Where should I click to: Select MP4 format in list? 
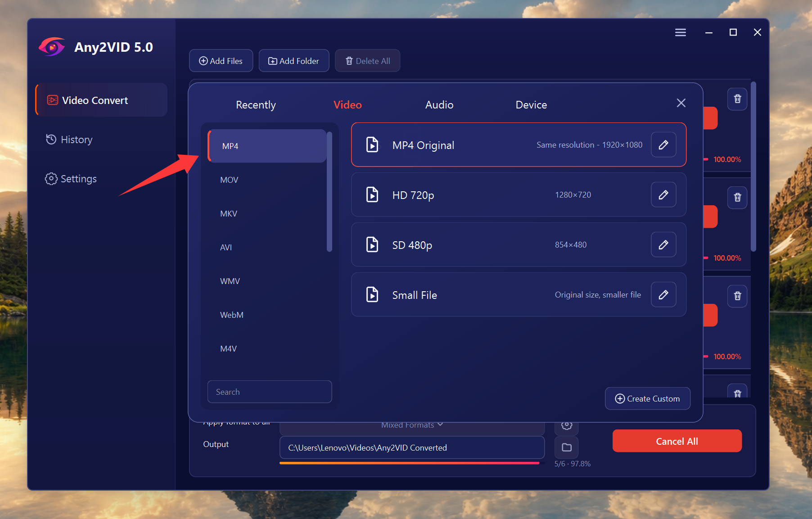click(x=267, y=146)
